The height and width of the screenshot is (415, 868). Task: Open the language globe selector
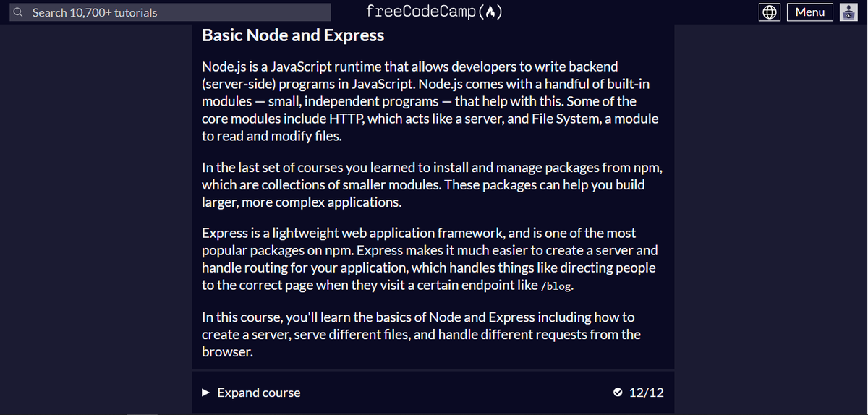pos(770,12)
